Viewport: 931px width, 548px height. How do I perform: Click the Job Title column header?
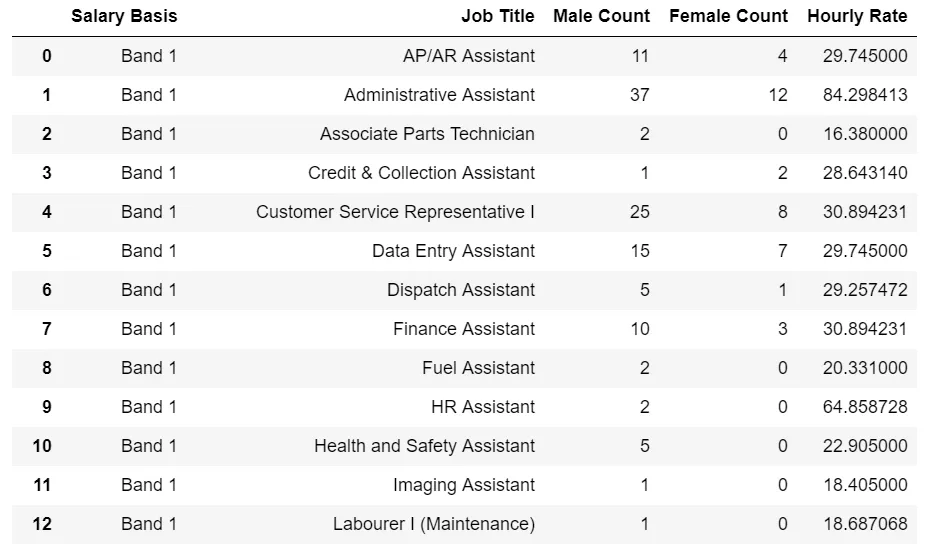coord(498,16)
